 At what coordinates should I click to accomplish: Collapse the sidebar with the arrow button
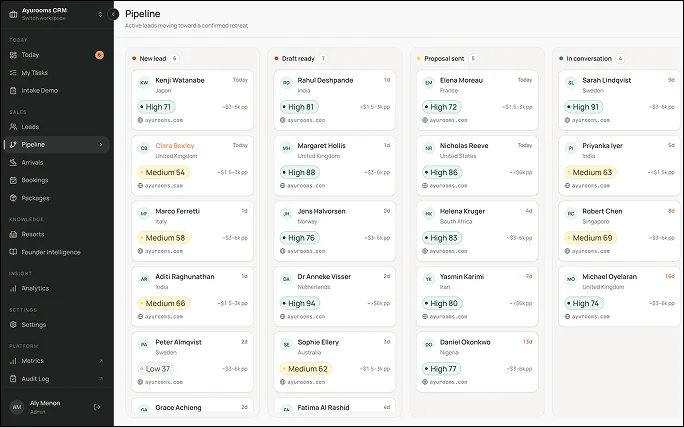(x=113, y=14)
